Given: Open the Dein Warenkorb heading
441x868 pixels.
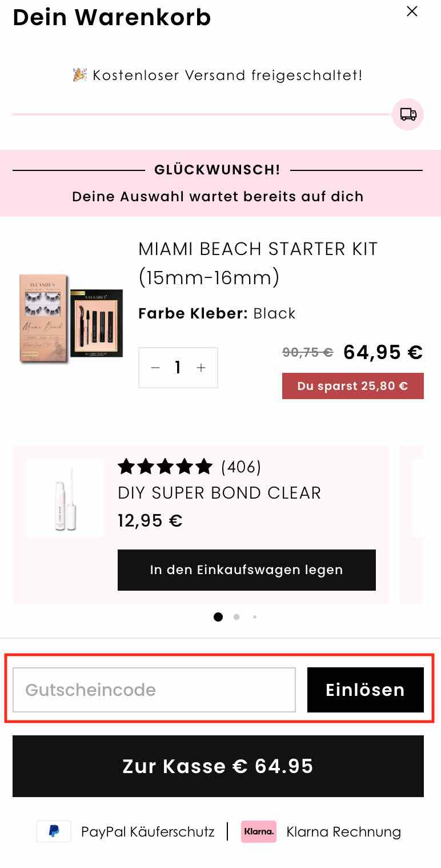Looking at the screenshot, I should 111,18.
